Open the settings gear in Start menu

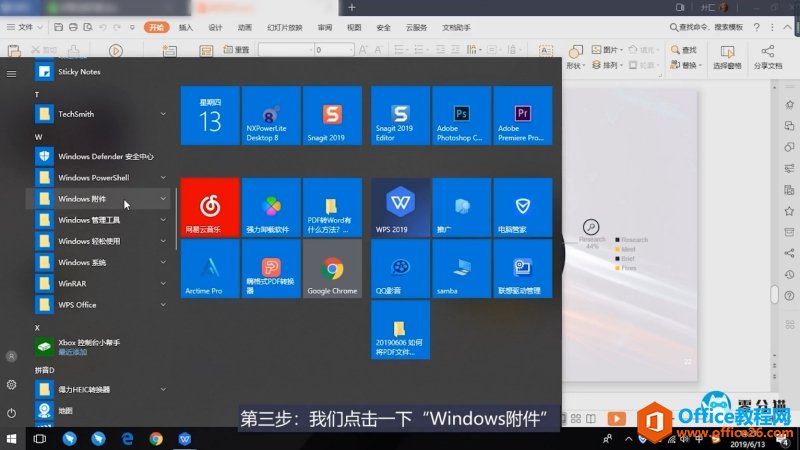tap(11, 384)
